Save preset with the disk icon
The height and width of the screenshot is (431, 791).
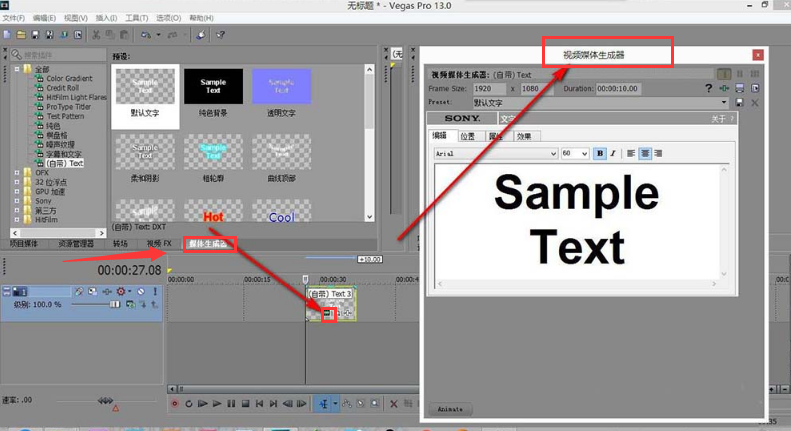[740, 102]
